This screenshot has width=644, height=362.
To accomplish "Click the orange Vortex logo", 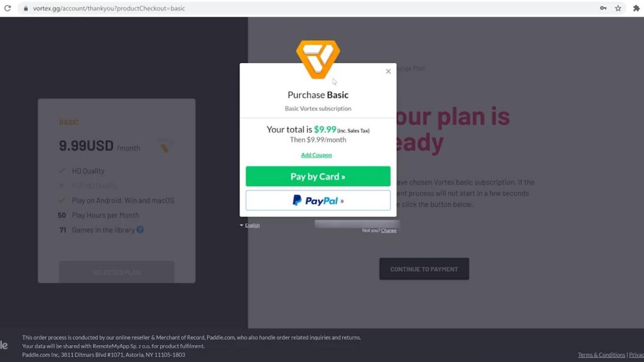I will point(318,58).
